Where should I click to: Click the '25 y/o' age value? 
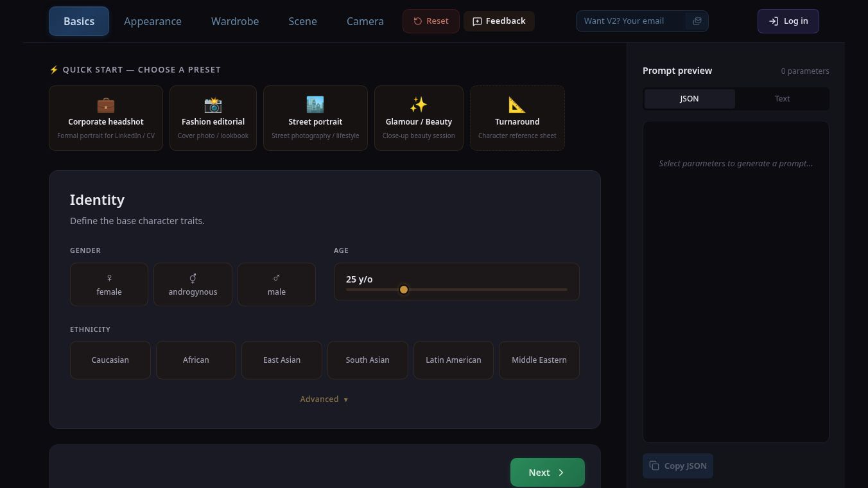pyautogui.click(x=360, y=279)
